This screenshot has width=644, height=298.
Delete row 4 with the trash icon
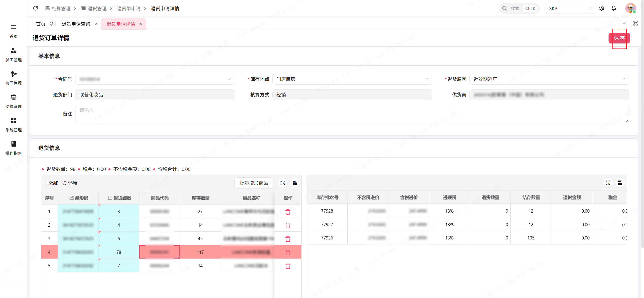pos(288,252)
